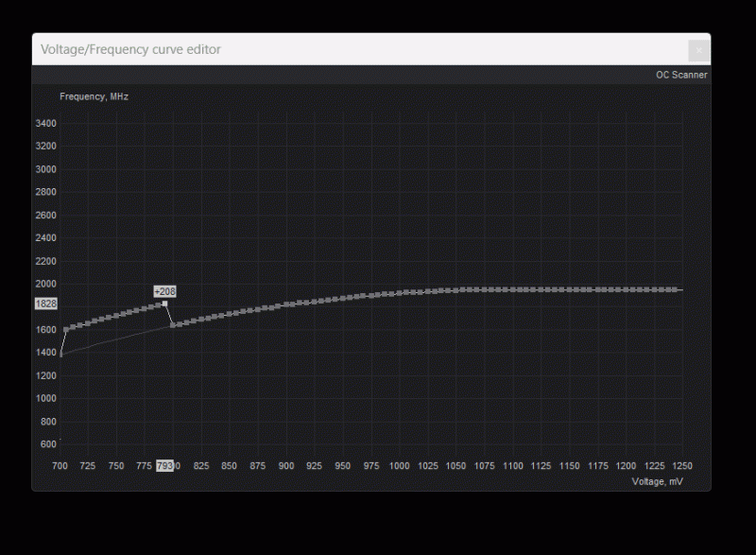Close the Voltage/Frequency curve editor window

[698, 50]
